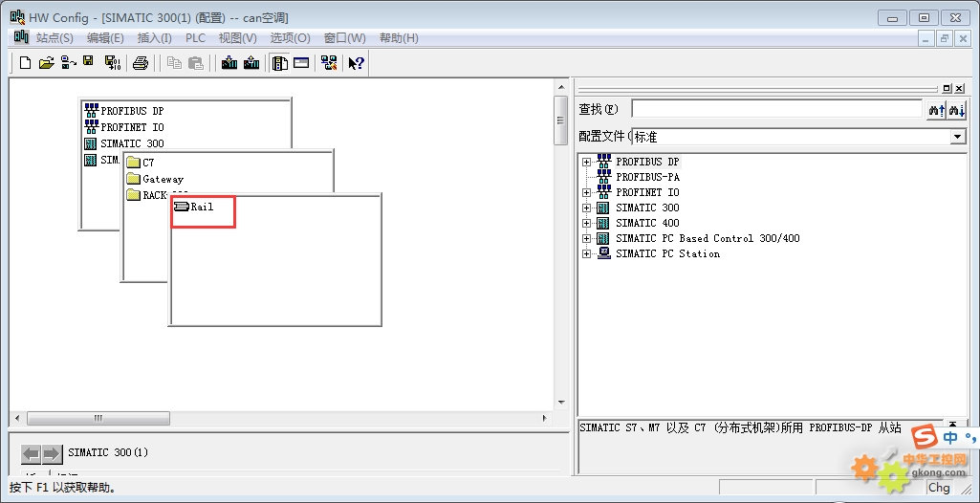
Task: Click the forward navigation arrow
Action: coord(52,453)
